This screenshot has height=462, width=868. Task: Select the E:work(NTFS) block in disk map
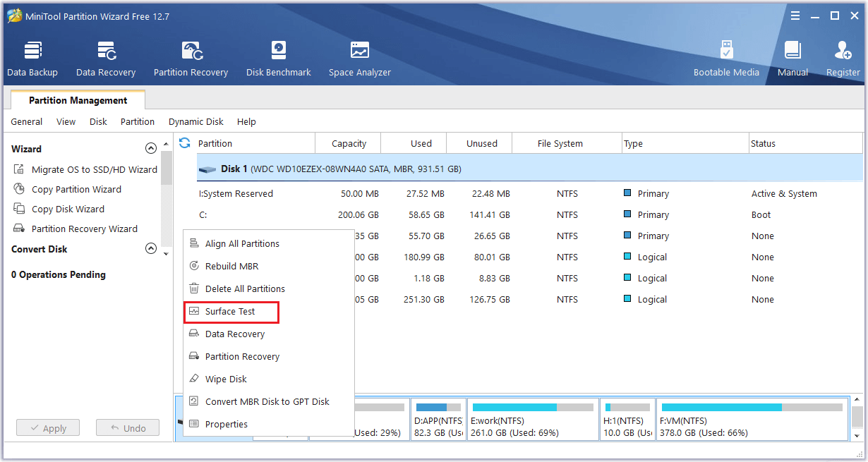click(x=532, y=420)
